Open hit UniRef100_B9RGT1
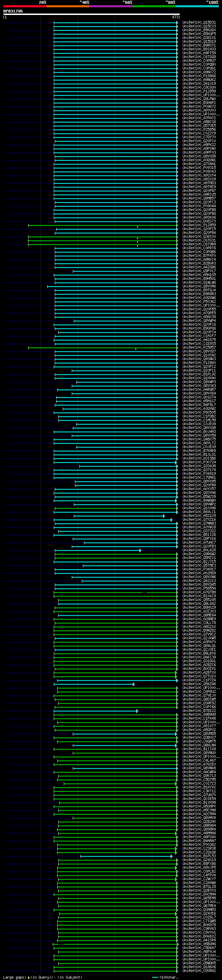222x980 pixels. (x=199, y=45)
